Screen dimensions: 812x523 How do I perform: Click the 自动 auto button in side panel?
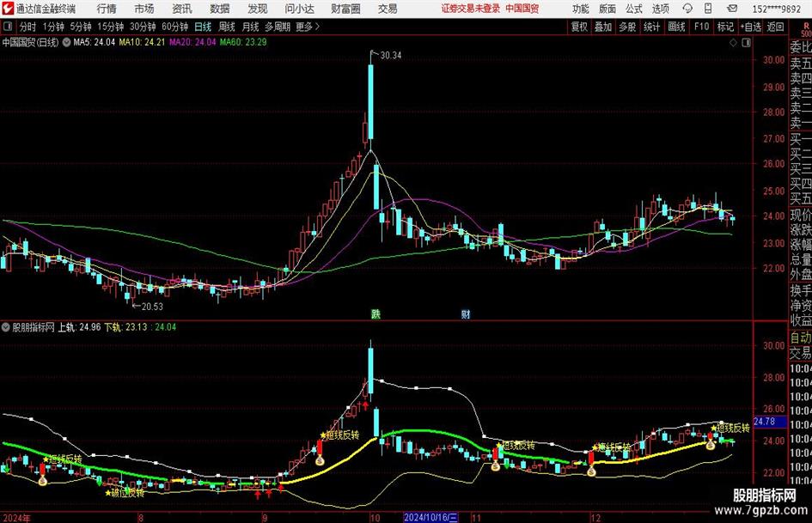801,338
